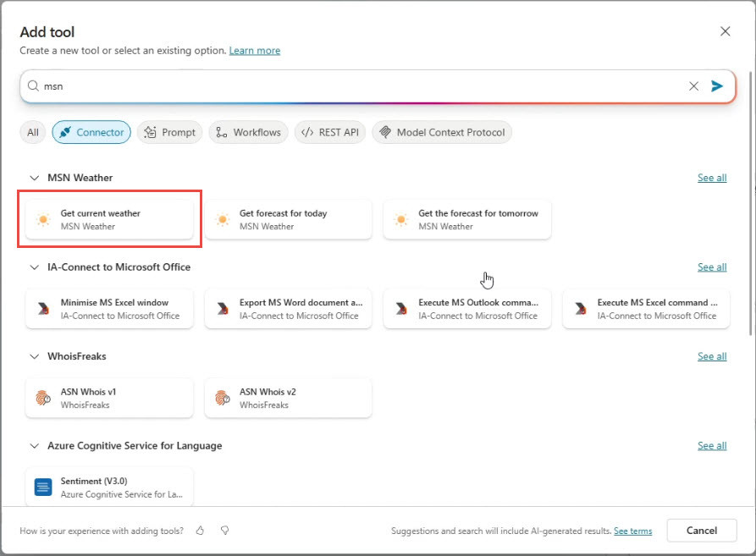
Task: Click fingerprint icon on ASN Whois v1
Action: click(x=43, y=398)
